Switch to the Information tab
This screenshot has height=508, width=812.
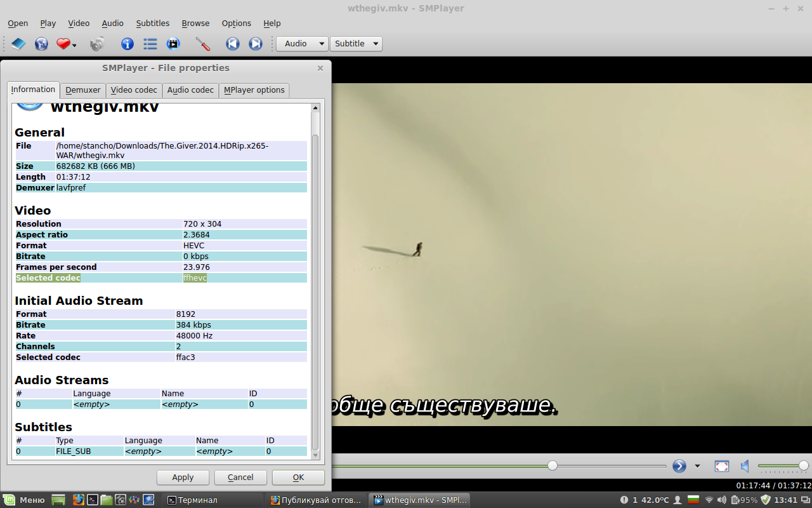click(x=33, y=90)
